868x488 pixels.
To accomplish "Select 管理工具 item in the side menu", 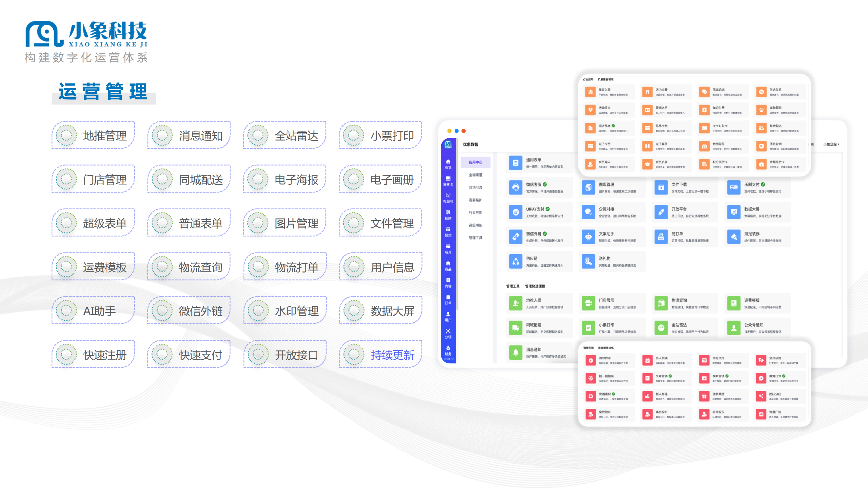I will coord(476,238).
